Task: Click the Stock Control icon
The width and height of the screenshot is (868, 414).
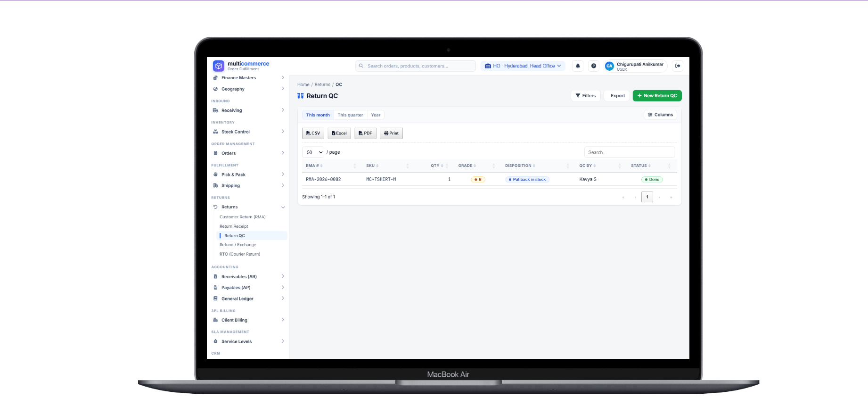Action: [215, 132]
